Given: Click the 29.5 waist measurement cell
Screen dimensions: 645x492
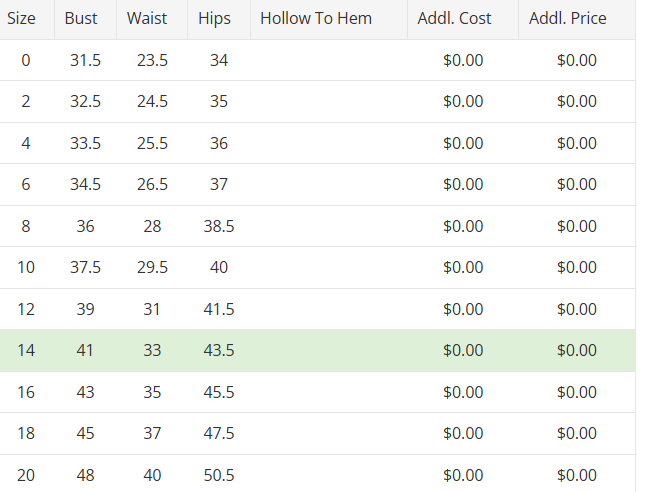Looking at the screenshot, I should coord(152,268).
